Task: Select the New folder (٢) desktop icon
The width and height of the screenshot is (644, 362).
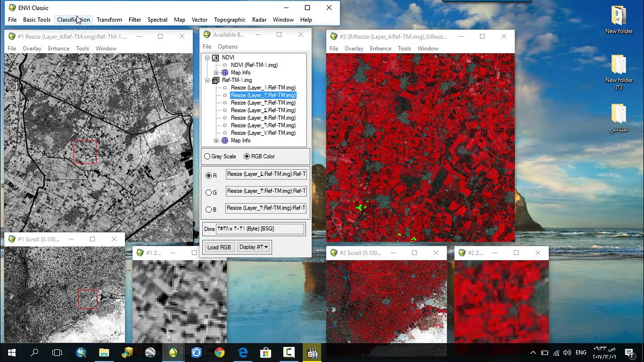Action: [619, 72]
